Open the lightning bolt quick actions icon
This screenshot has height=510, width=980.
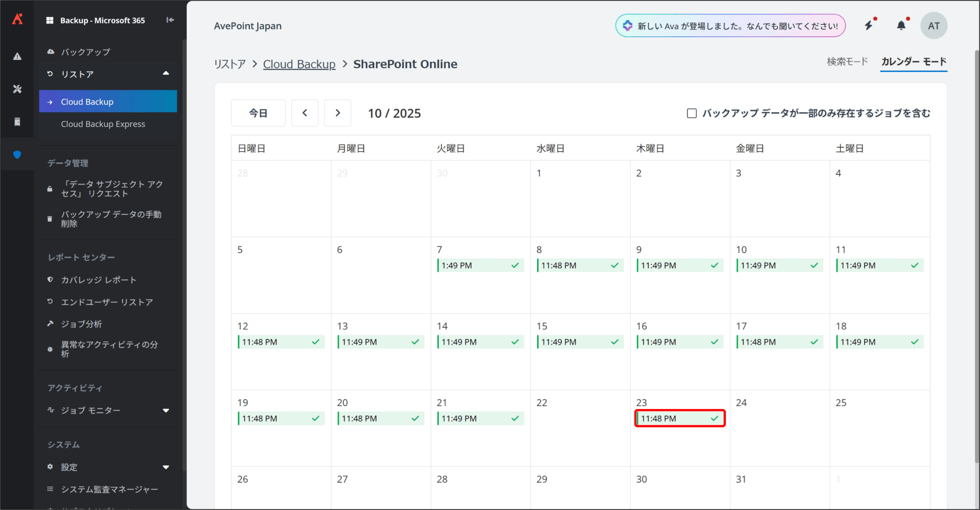coord(869,26)
